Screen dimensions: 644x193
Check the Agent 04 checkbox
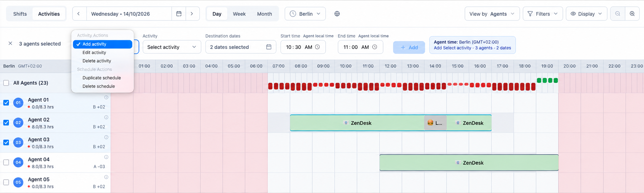click(x=6, y=162)
